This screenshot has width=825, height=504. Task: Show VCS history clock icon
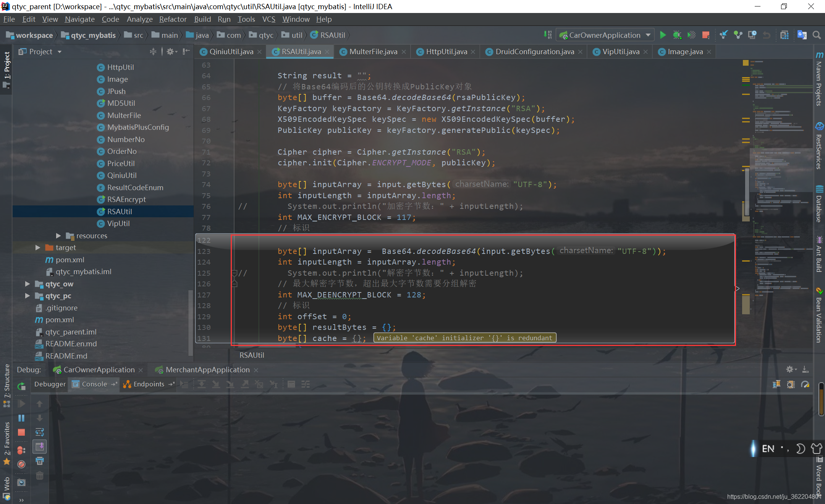752,35
